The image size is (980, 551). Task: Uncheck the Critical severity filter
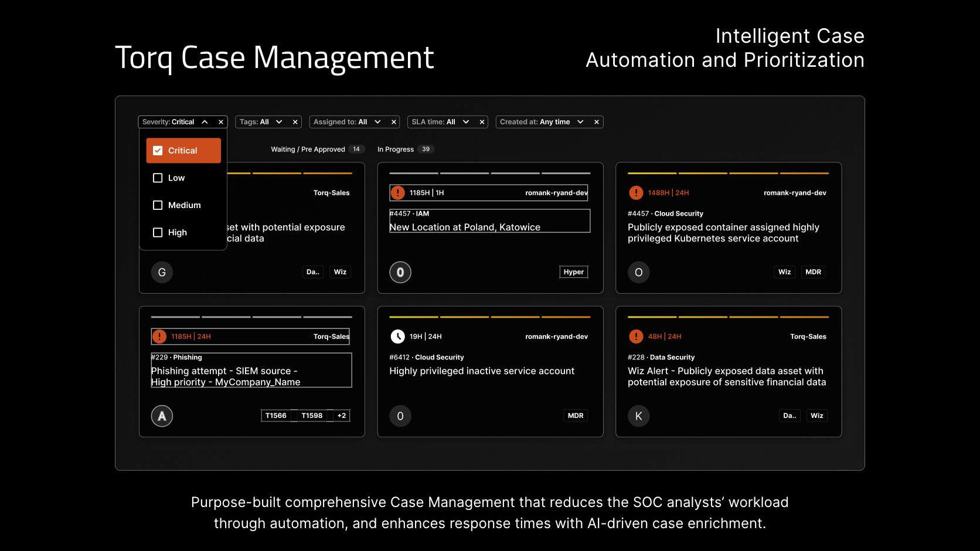pos(157,150)
